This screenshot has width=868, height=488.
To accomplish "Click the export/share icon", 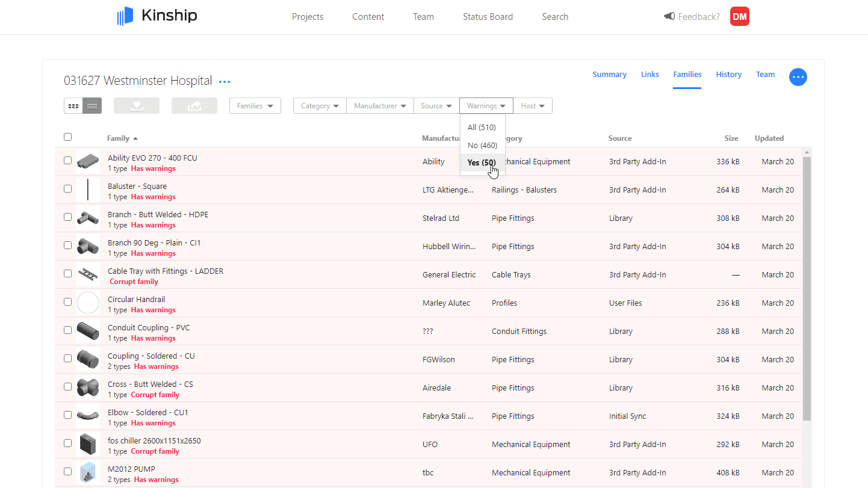I will point(194,105).
